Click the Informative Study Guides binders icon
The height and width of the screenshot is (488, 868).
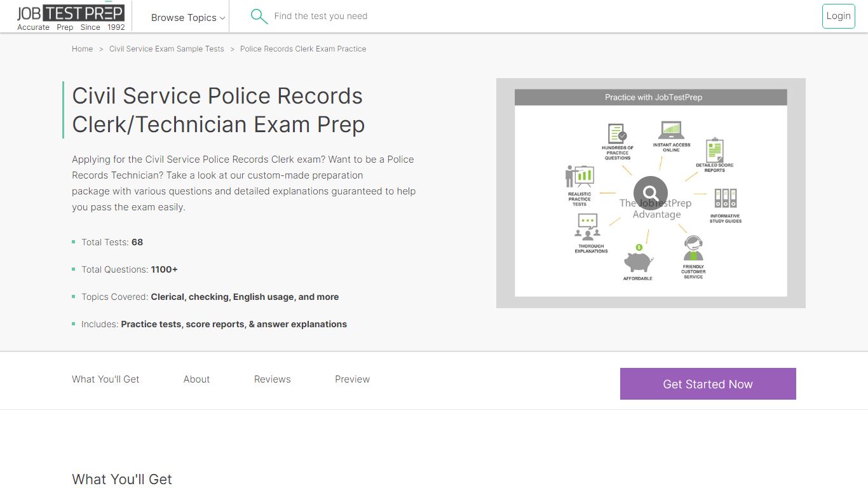tap(725, 198)
